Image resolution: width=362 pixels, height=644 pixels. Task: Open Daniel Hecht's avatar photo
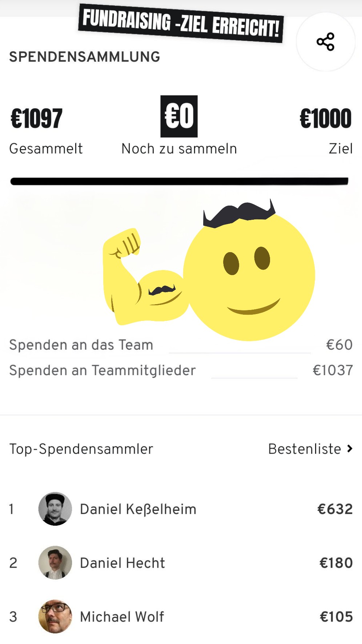pos(55,562)
